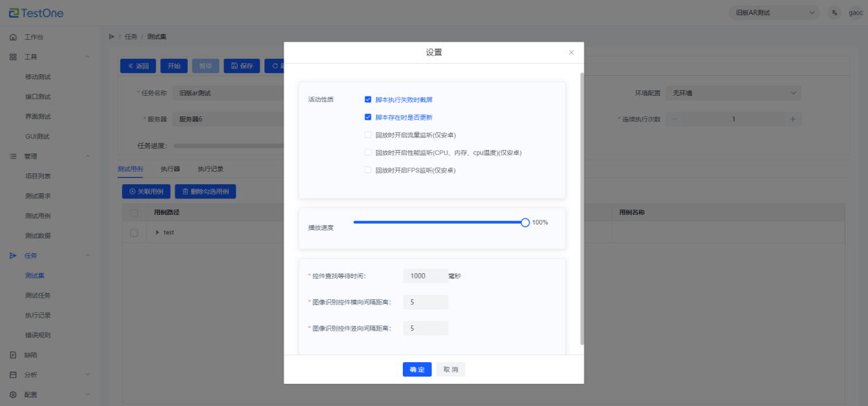Enable 回放时开启流量监听 checkbox

(x=368, y=135)
